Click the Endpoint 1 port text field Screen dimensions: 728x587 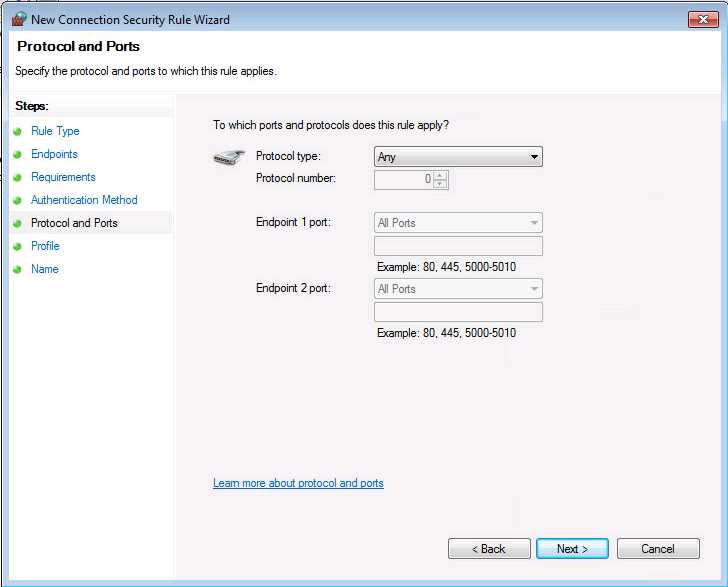pos(458,246)
